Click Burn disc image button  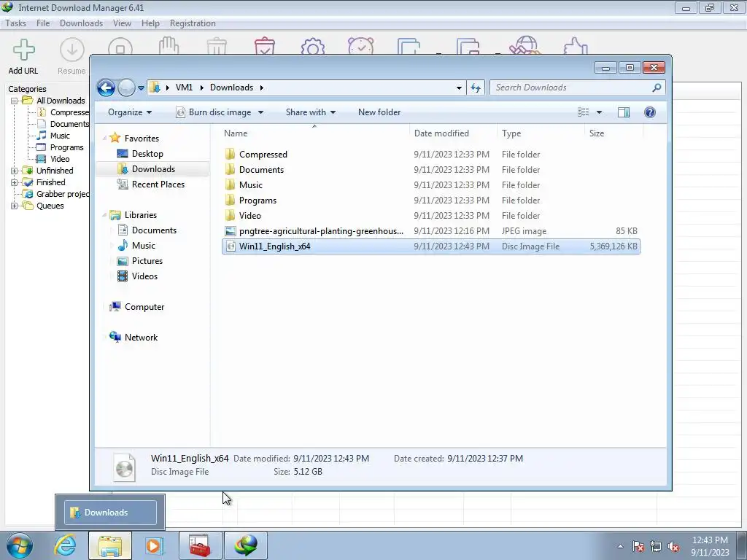coord(214,112)
